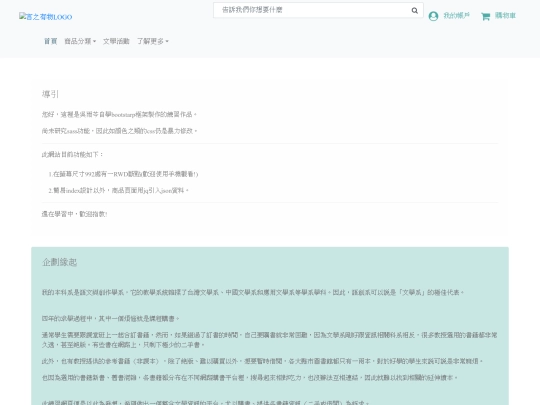Screen dimensions: 540x405
Task: Open the 購物車 link
Action: (505, 15)
